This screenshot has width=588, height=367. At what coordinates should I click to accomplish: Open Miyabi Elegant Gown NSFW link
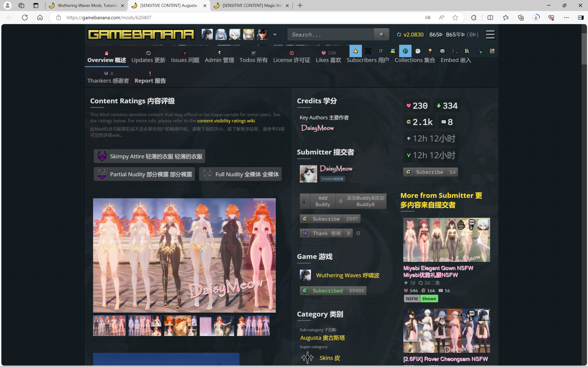pos(438,272)
